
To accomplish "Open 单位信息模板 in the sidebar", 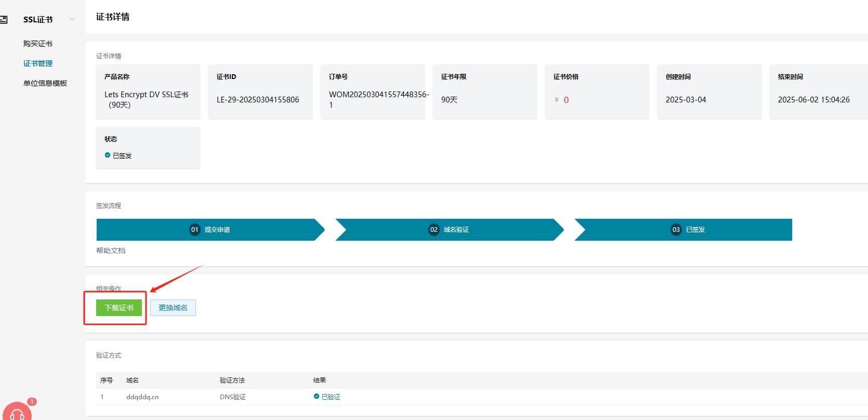I will 45,83.
